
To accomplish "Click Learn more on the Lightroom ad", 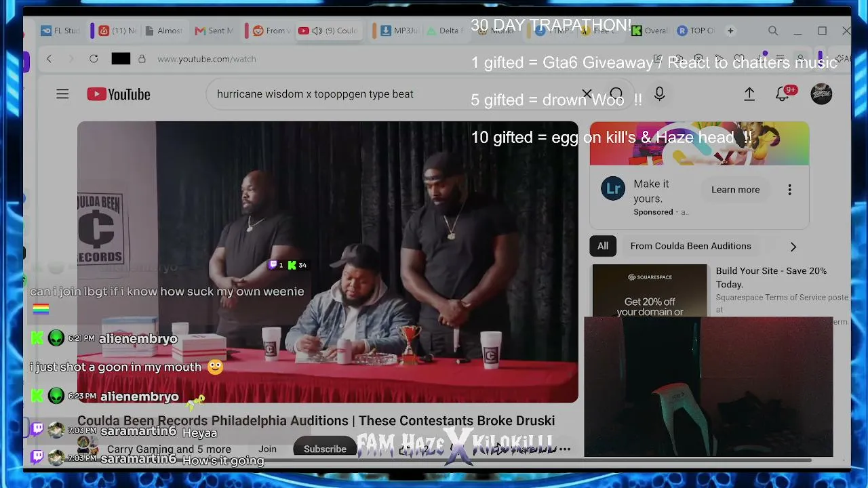I will pos(735,190).
